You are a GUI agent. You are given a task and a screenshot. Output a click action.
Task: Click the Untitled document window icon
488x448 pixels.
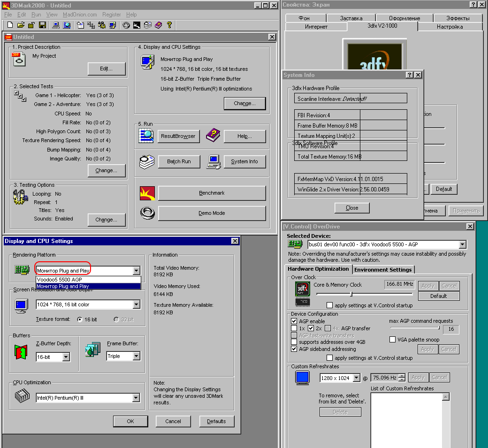coord(8,37)
